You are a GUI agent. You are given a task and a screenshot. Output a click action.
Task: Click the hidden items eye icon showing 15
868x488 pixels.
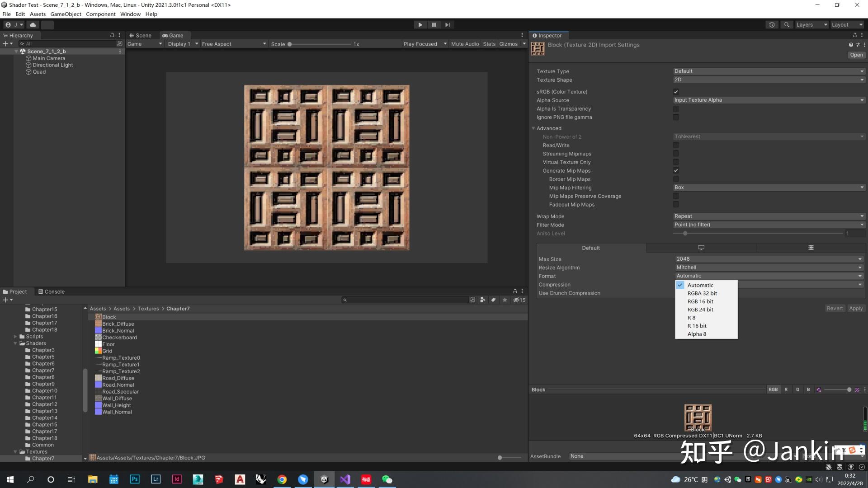point(518,300)
